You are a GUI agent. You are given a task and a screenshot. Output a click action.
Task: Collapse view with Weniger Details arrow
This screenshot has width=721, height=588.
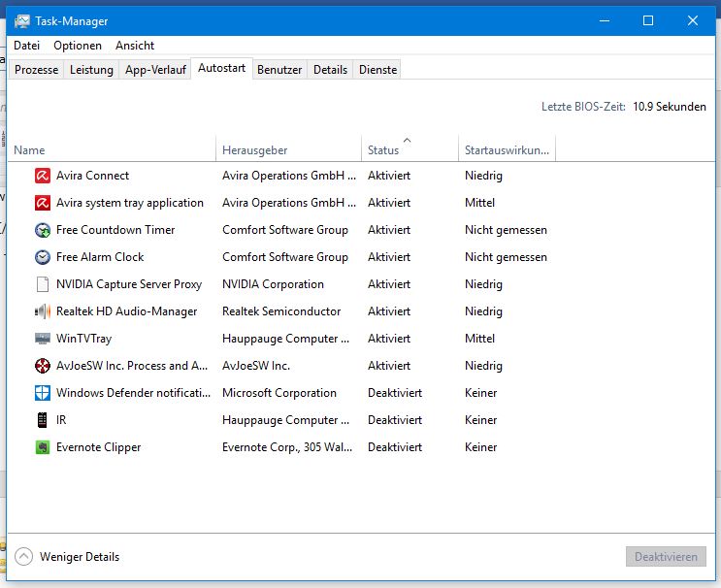(23, 557)
